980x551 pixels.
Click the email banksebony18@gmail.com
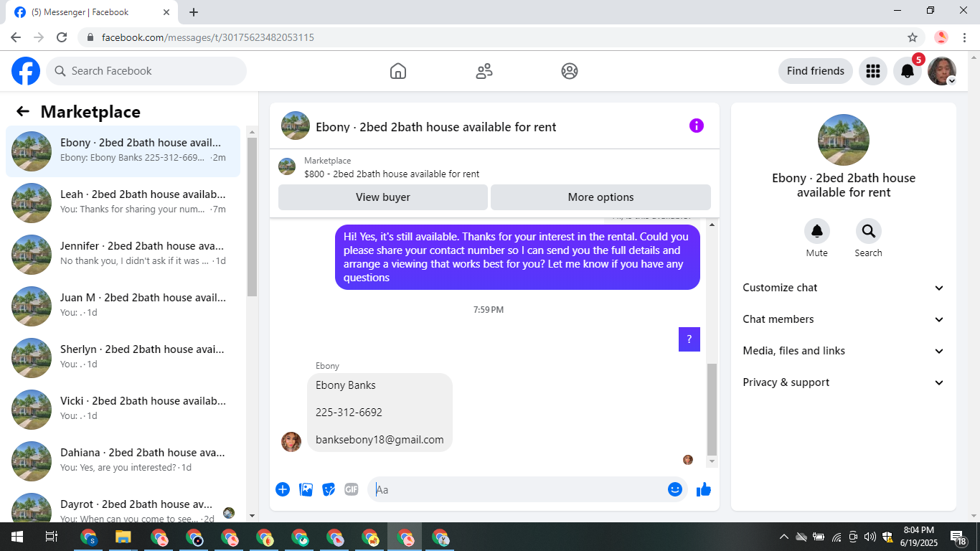[380, 440]
